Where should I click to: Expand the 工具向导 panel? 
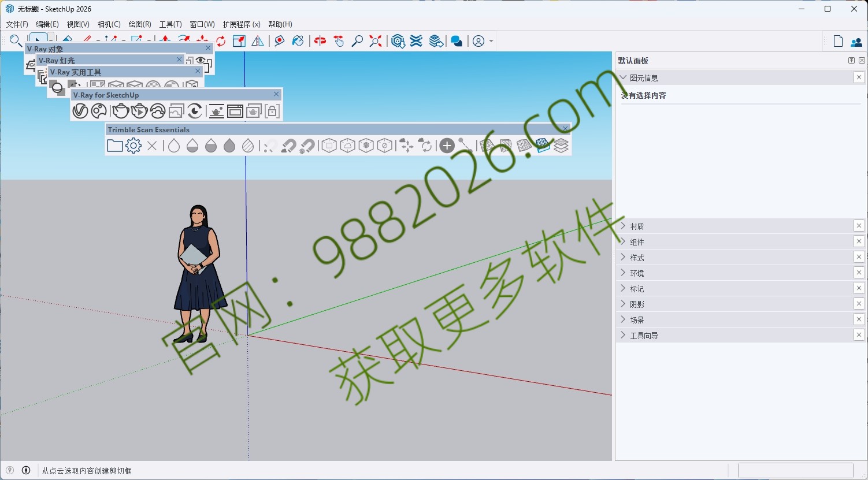tap(623, 335)
